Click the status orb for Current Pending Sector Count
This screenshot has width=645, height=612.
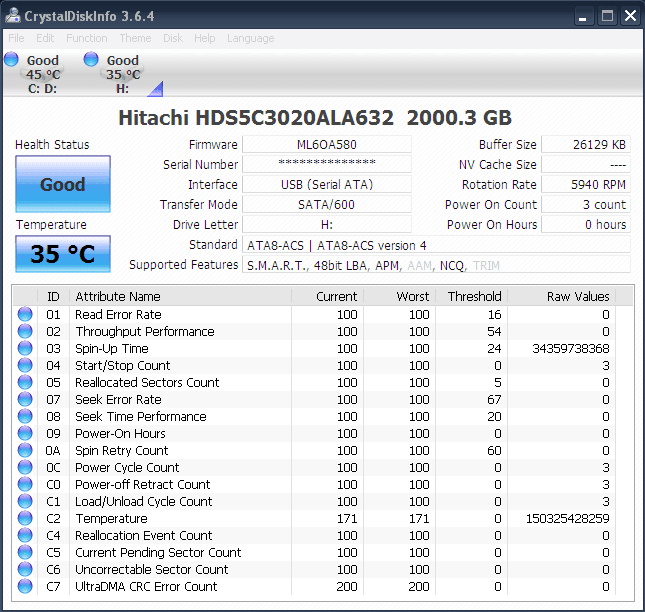[x=25, y=552]
